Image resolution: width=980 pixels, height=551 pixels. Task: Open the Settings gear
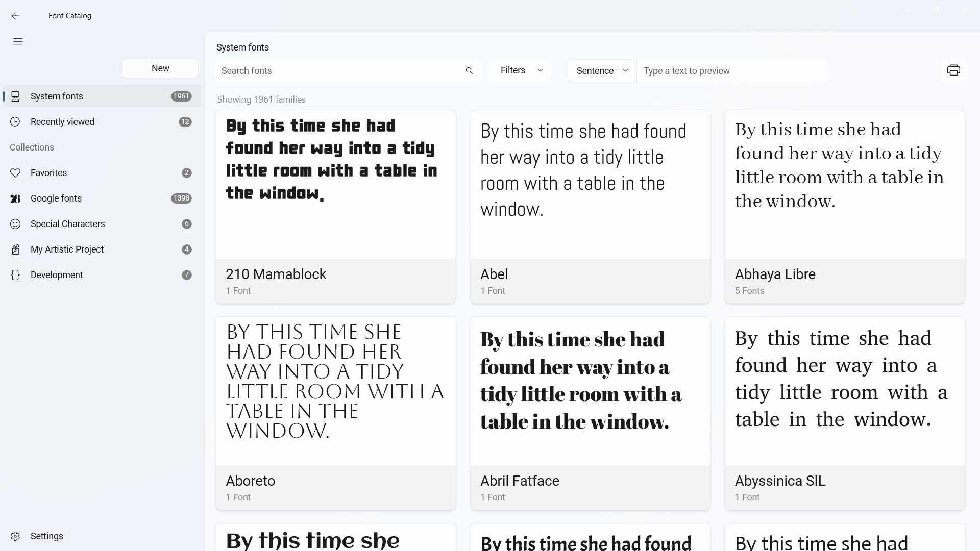[x=15, y=536]
